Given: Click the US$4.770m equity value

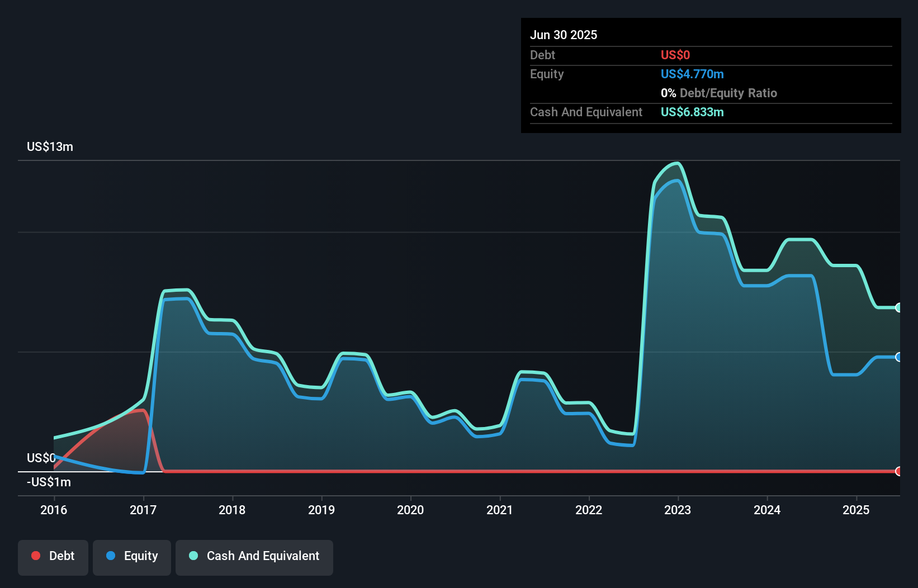Looking at the screenshot, I should pos(692,74).
